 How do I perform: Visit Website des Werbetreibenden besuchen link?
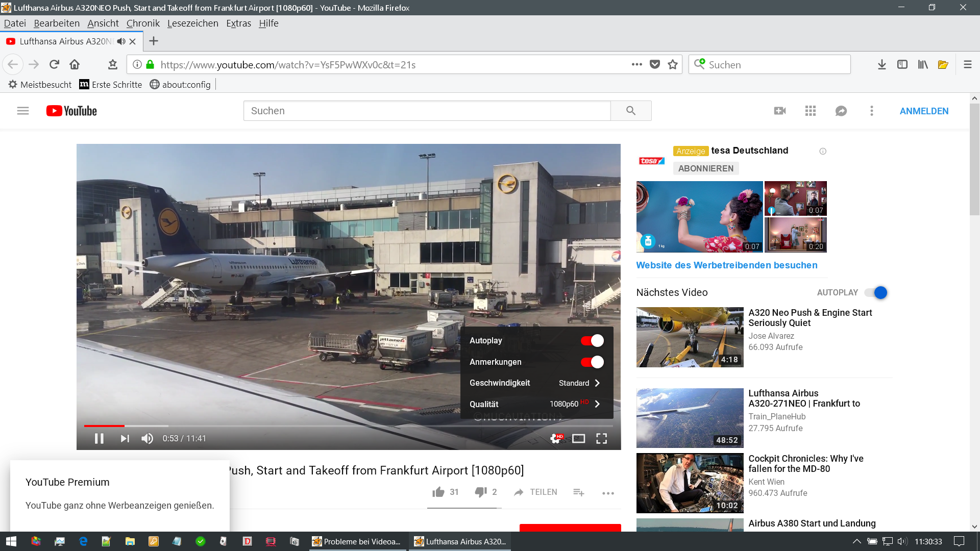tap(726, 265)
